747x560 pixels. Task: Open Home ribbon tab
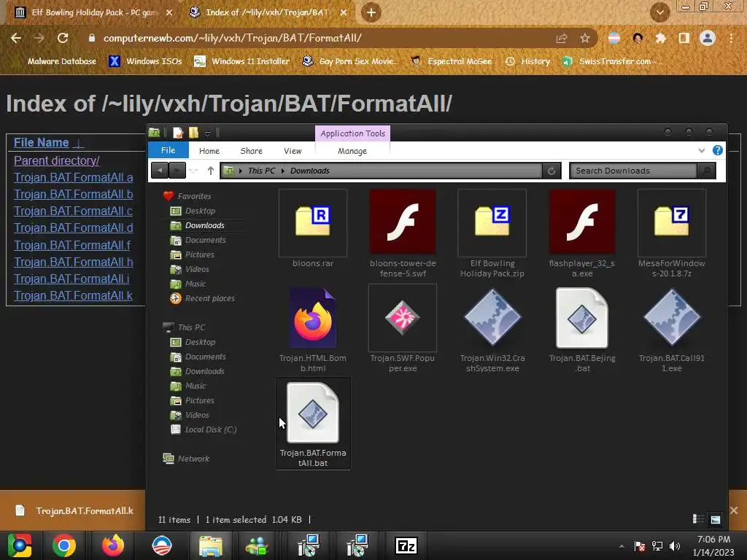click(x=209, y=150)
